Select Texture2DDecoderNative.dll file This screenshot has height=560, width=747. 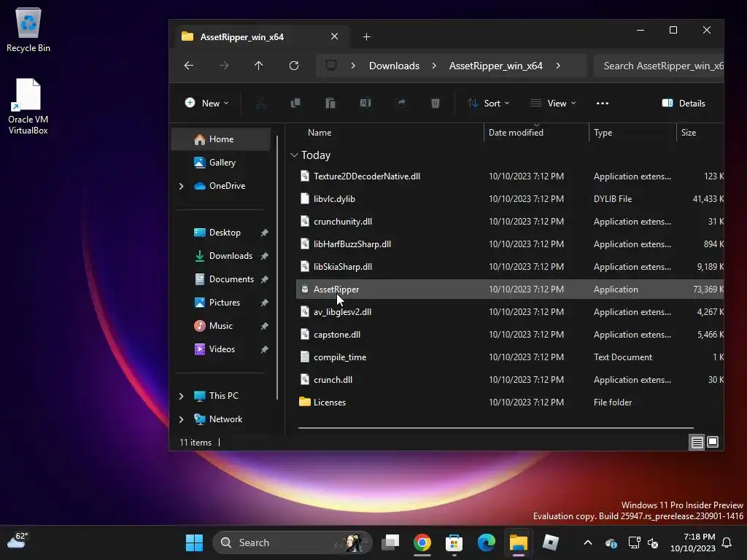510,176
